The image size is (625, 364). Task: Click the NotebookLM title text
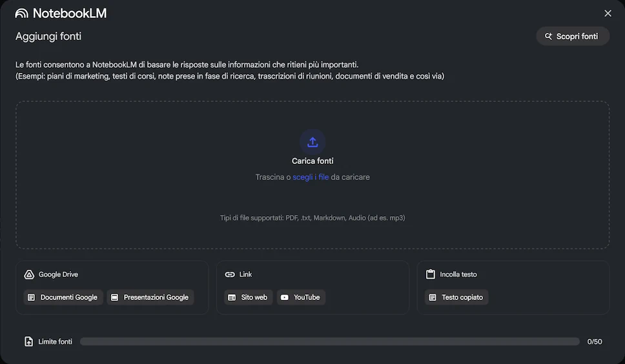tap(70, 14)
